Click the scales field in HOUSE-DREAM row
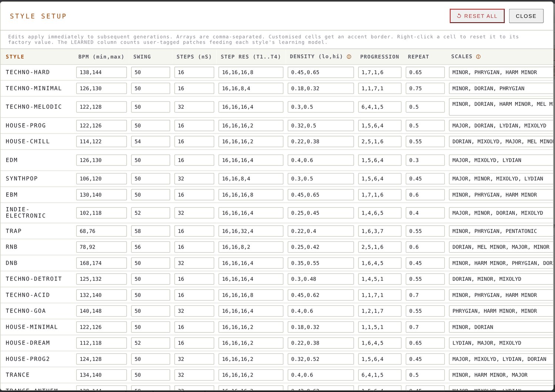This screenshot has height=392, width=555. click(x=501, y=343)
